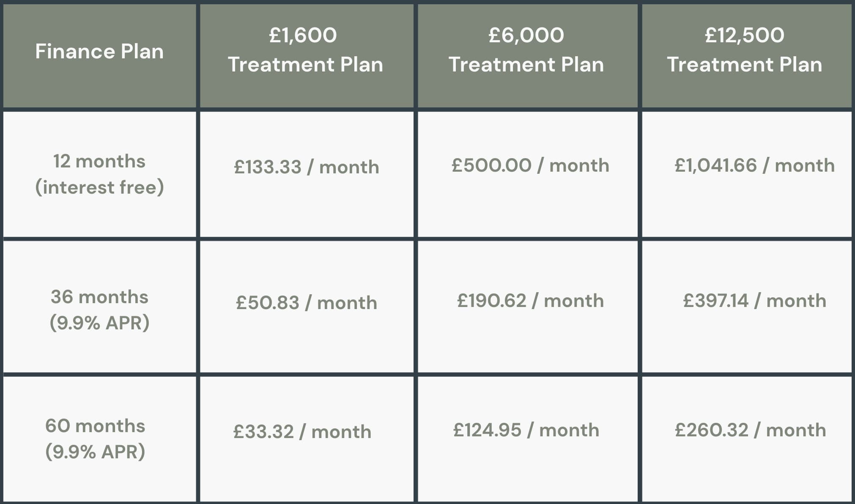855x504 pixels.
Task: Select the £124.95 / month cell
Action: click(526, 430)
